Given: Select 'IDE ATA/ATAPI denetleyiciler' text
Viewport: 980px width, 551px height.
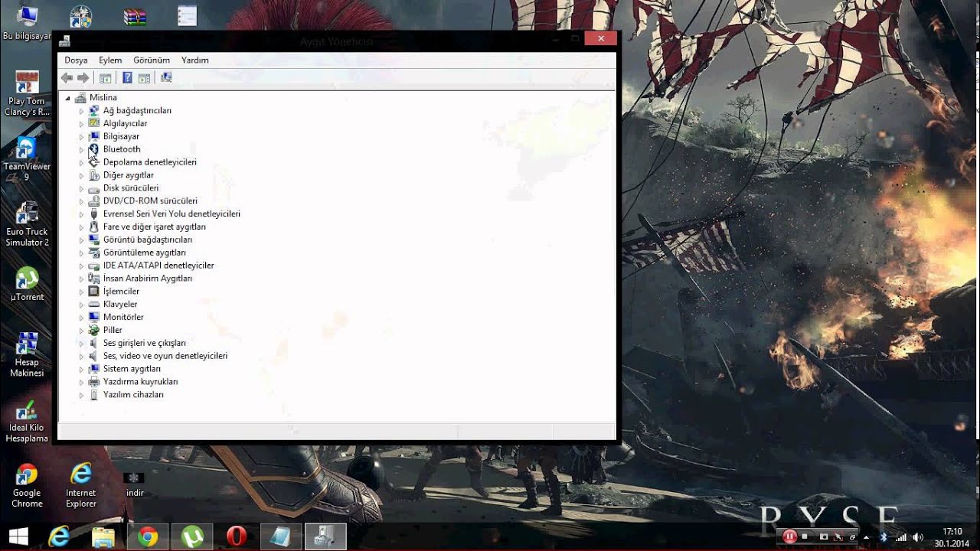Looking at the screenshot, I should pos(158,266).
